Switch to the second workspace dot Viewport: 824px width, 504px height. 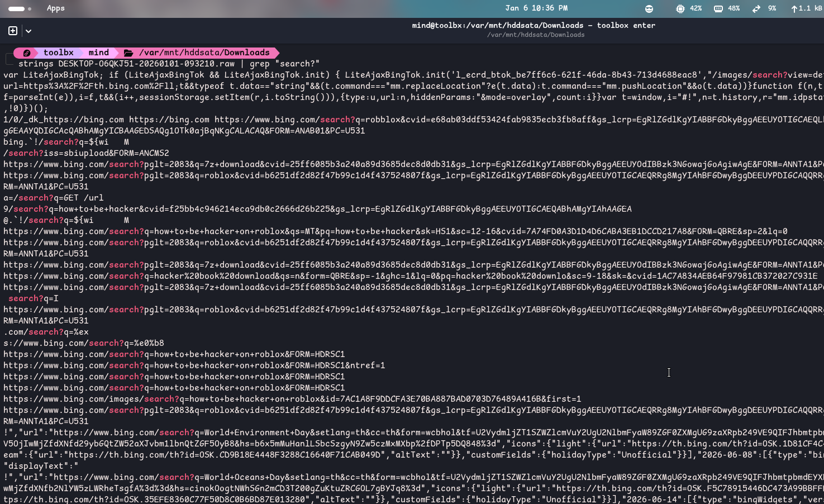(30, 8)
